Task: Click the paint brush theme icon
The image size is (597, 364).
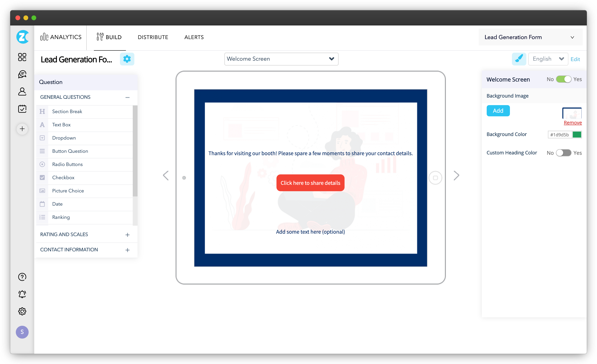Action: (x=519, y=59)
